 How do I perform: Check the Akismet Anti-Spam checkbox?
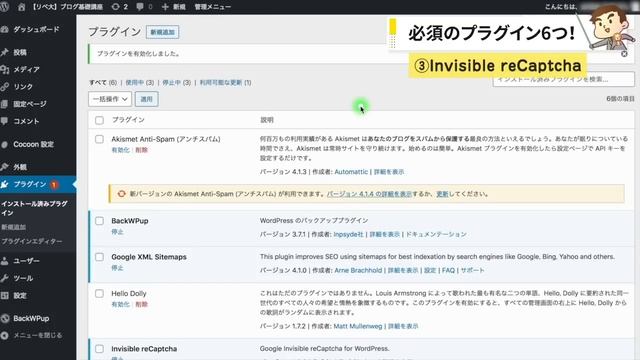(99, 139)
